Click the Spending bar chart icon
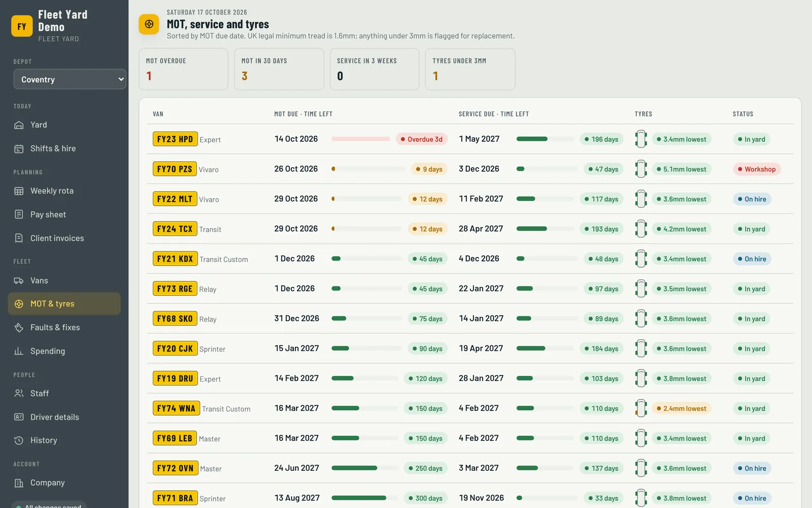The image size is (812, 508). (19, 351)
